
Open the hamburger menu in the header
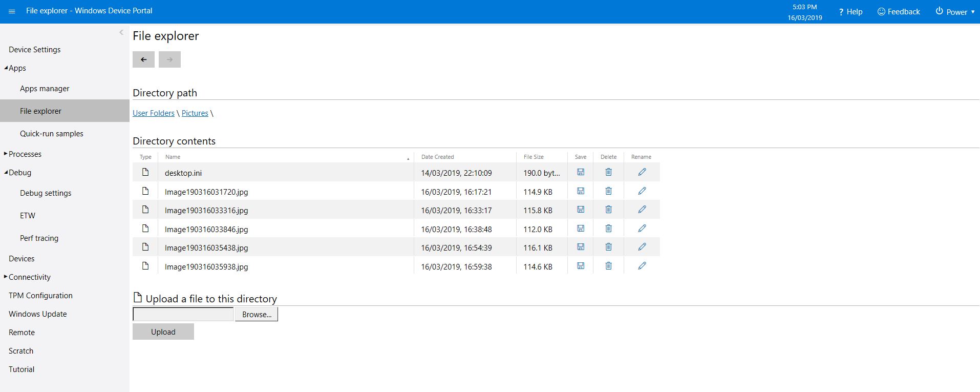pos(12,11)
